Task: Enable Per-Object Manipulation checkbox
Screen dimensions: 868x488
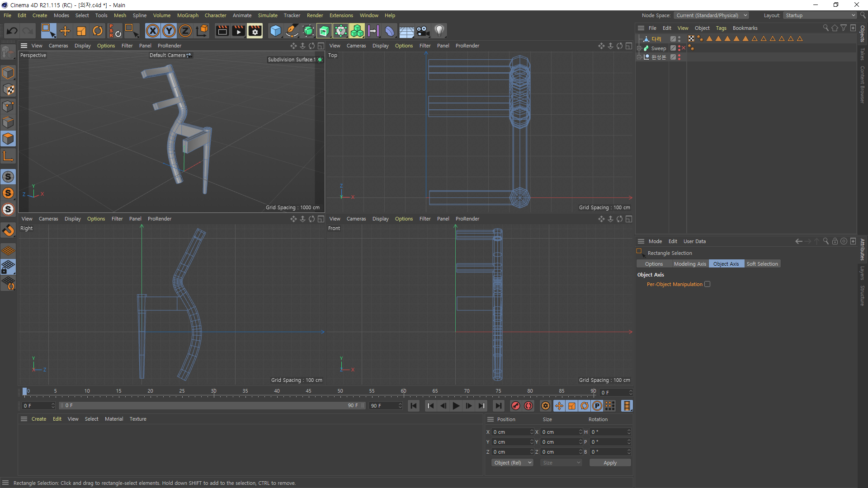Action: (707, 284)
